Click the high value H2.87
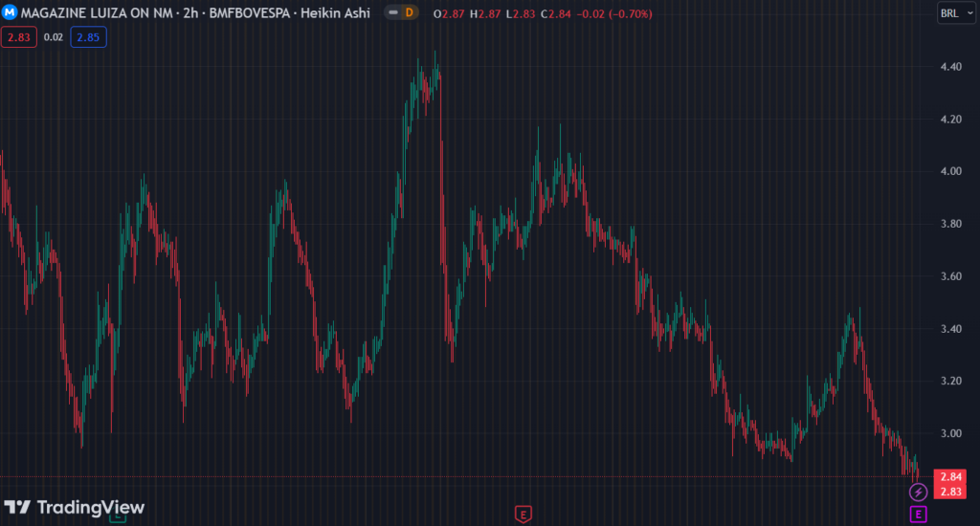The width and height of the screenshot is (980, 526). [x=485, y=13]
